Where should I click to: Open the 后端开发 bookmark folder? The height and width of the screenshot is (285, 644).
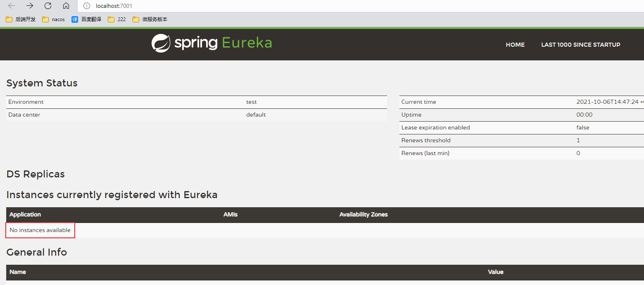pos(21,19)
